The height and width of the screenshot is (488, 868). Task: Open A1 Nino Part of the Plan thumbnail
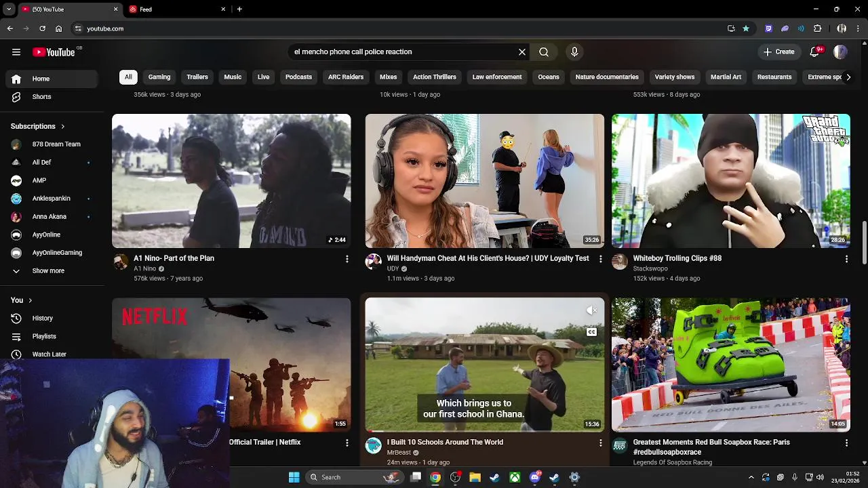coord(231,181)
